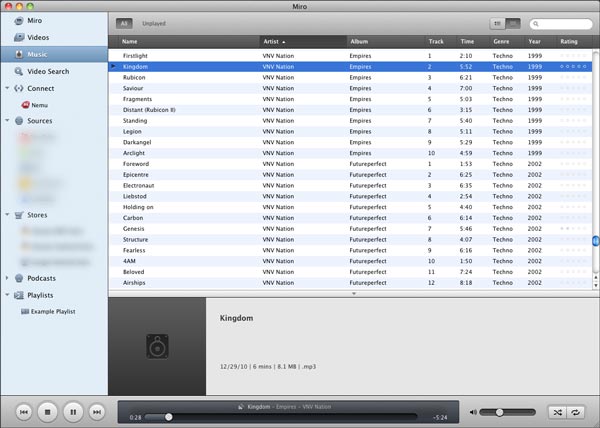Select the song Firstlight
Image resolution: width=600 pixels, height=428 pixels.
[350, 56]
